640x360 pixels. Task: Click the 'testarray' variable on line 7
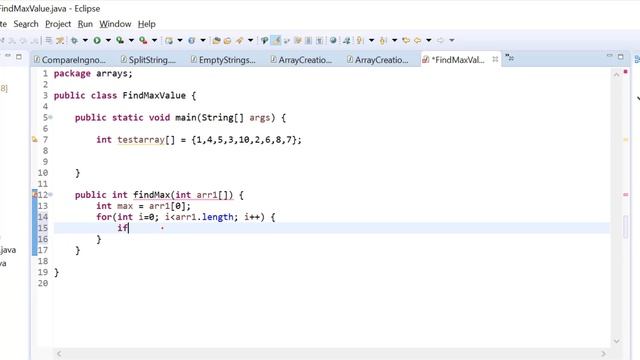pyautogui.click(x=141, y=140)
